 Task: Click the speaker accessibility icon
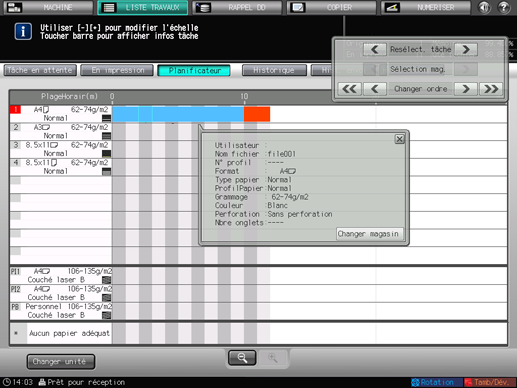tap(484, 7)
